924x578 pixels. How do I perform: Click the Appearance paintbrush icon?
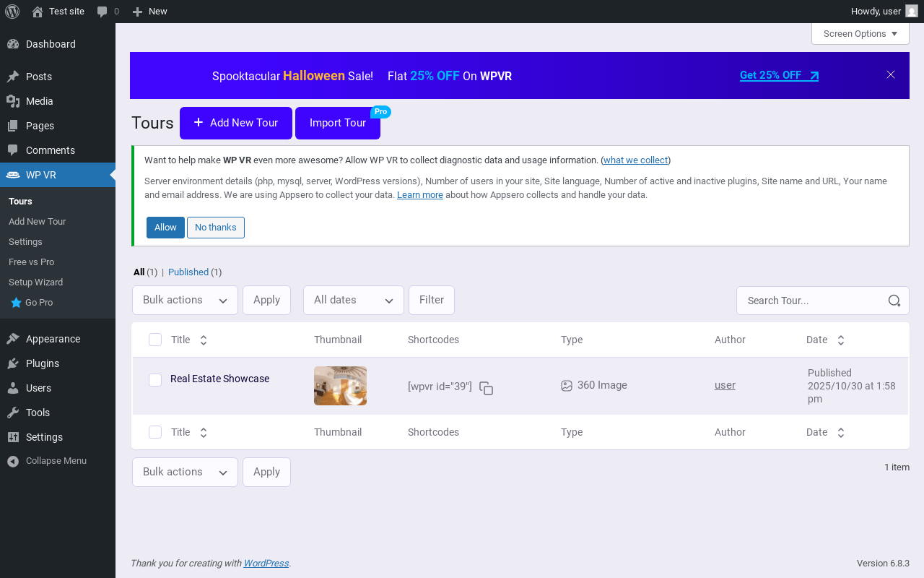click(x=13, y=339)
